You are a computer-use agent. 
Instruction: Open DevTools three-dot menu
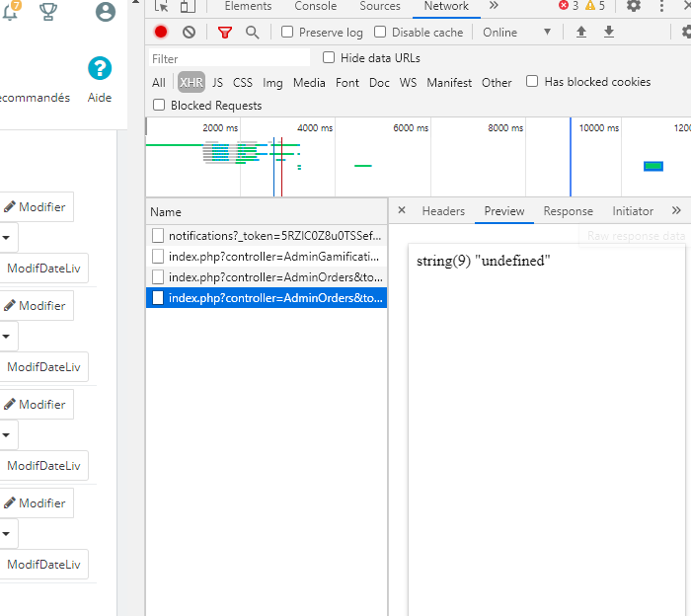(661, 6)
